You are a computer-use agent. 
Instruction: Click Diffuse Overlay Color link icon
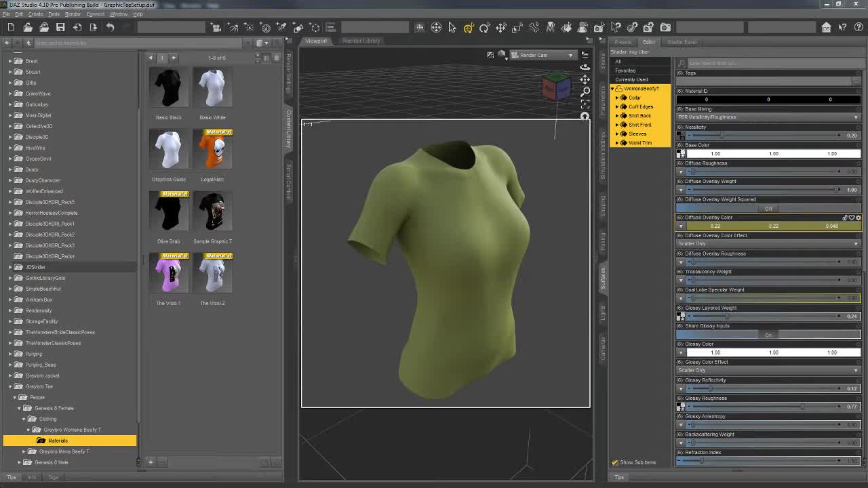845,218
